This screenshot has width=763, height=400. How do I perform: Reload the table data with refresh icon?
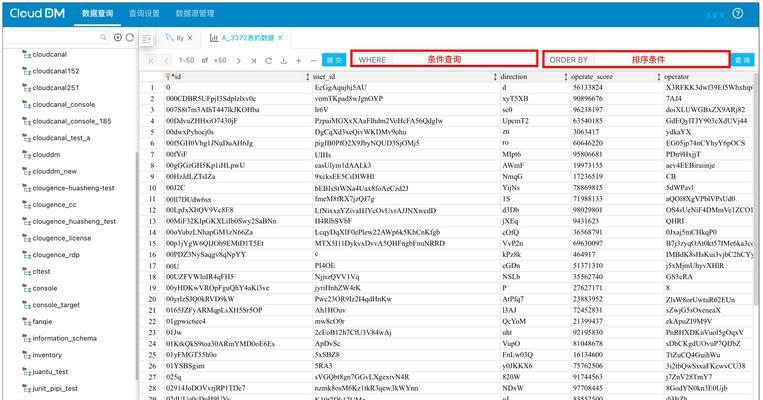pyautogui.click(x=268, y=60)
